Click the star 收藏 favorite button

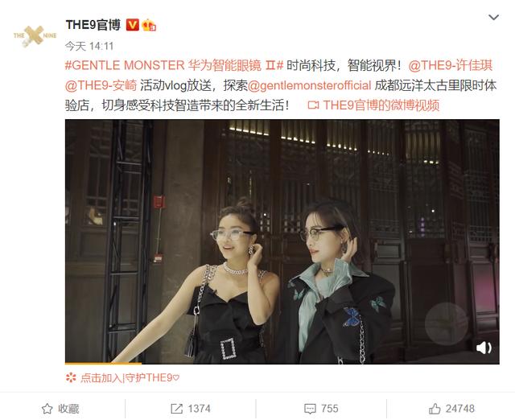61,409
